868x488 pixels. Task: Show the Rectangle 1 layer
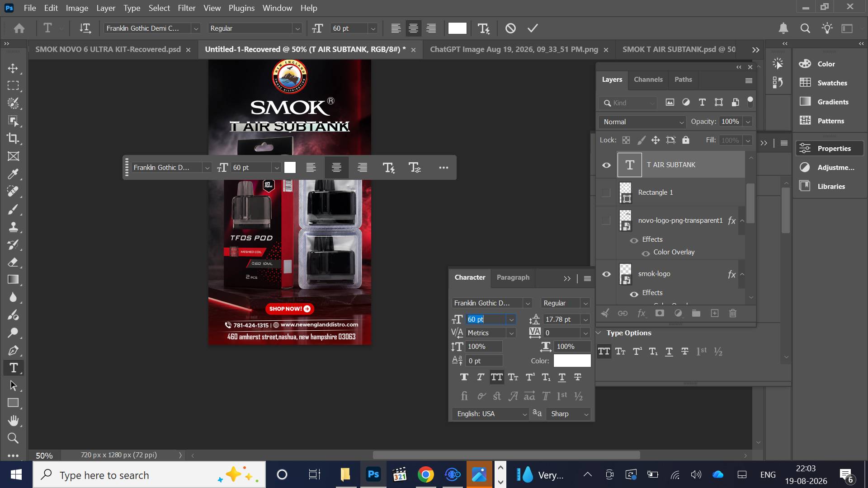[606, 192]
